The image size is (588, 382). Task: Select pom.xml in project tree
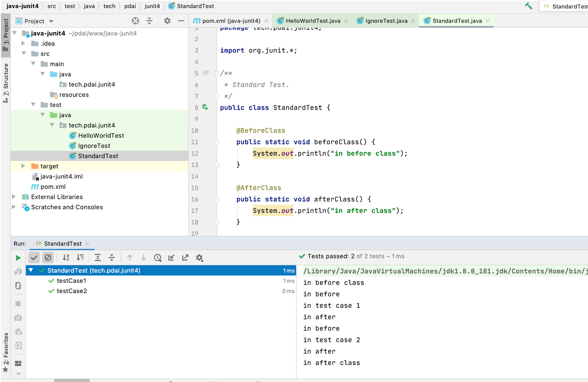pyautogui.click(x=53, y=187)
